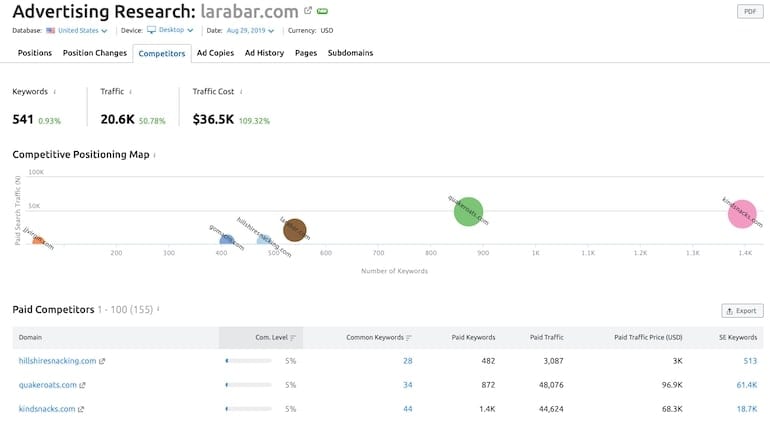Click the light blue hillshiresnacking.com bubble

(x=264, y=240)
